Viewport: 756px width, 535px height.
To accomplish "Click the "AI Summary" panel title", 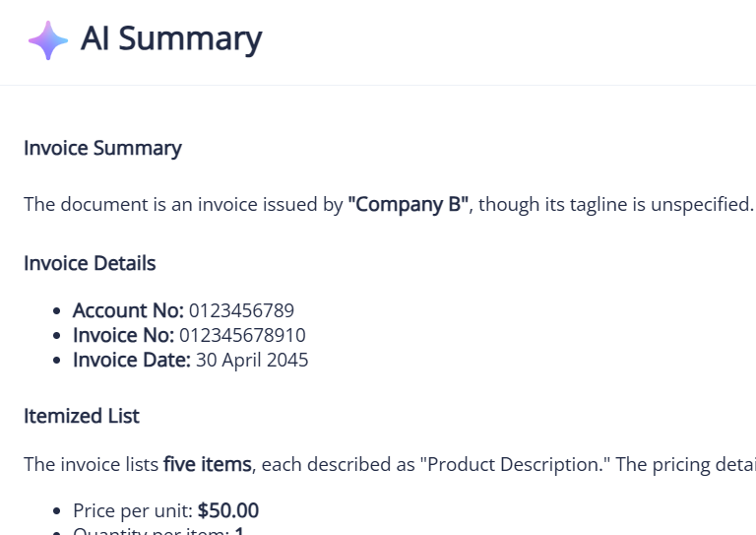I will [171, 39].
